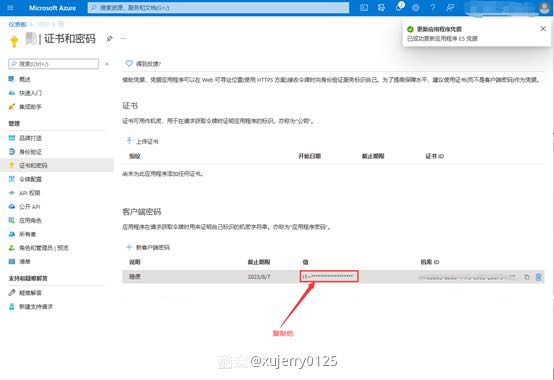The image size is (554, 380).
Task: Click the 证书 ID column header
Action: (x=435, y=156)
